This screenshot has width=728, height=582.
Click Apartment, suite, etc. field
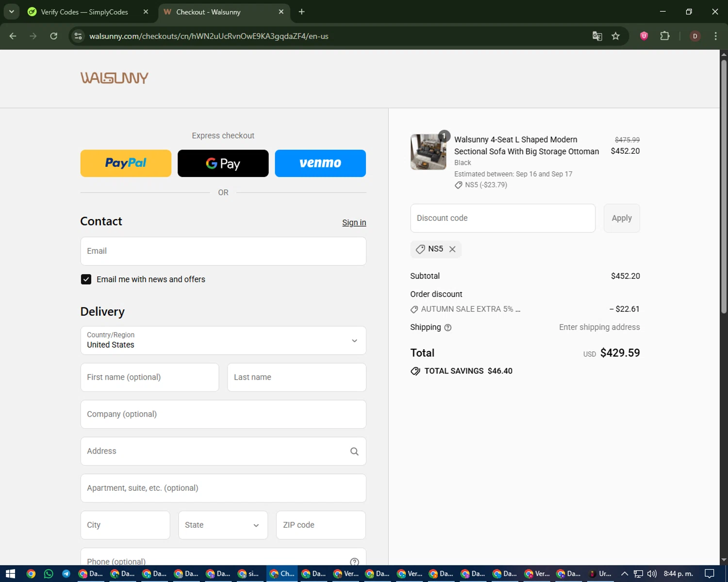pyautogui.click(x=223, y=488)
